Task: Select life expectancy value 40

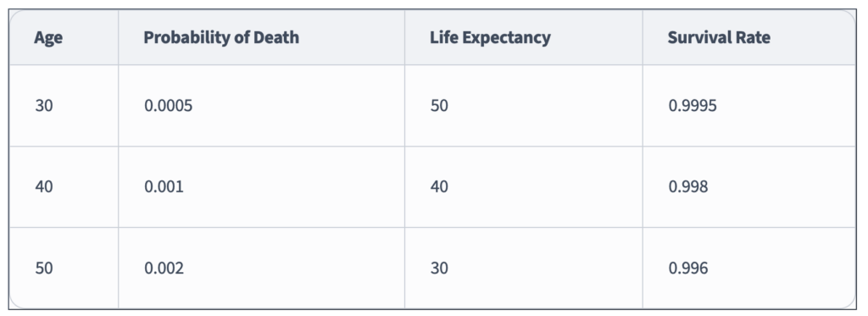Action: point(524,187)
